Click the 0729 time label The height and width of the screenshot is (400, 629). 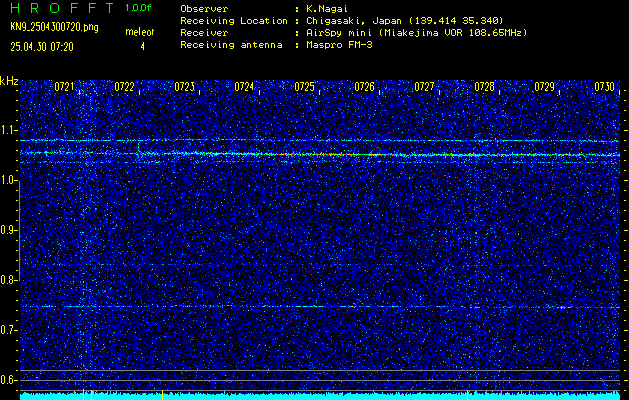click(545, 87)
